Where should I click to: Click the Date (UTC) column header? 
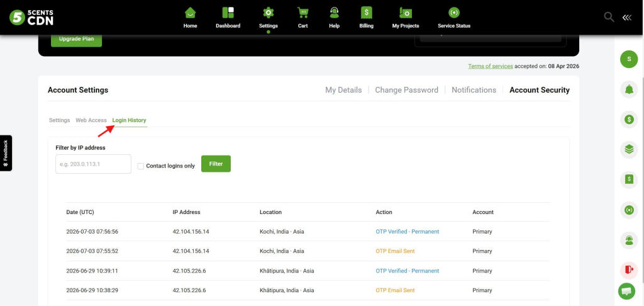click(x=80, y=212)
